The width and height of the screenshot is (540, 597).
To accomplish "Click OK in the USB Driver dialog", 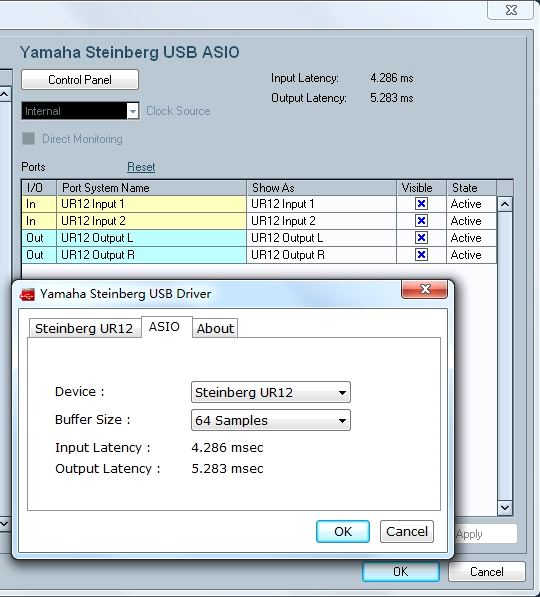I will point(343,532).
